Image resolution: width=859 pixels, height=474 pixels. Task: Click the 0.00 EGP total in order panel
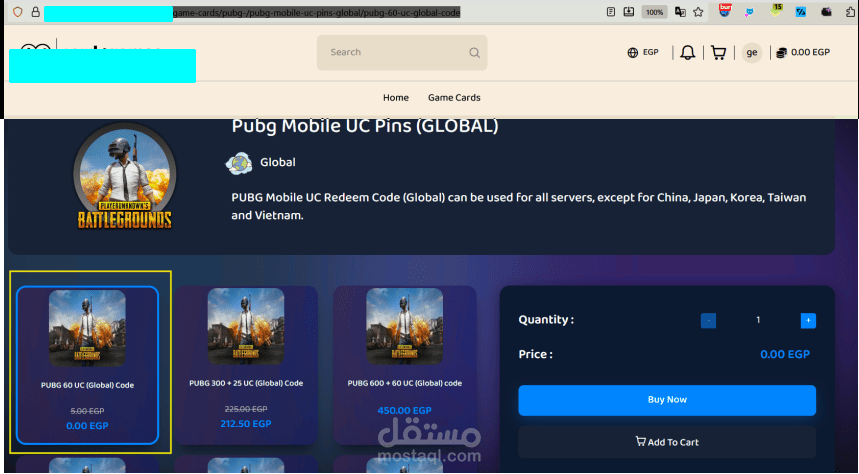[x=785, y=355]
